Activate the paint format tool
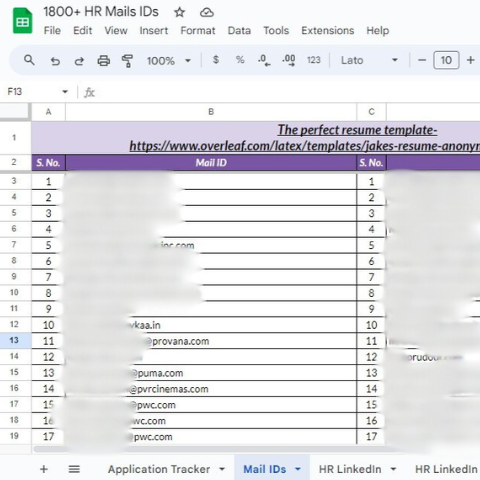The image size is (480, 480). pyautogui.click(x=127, y=61)
